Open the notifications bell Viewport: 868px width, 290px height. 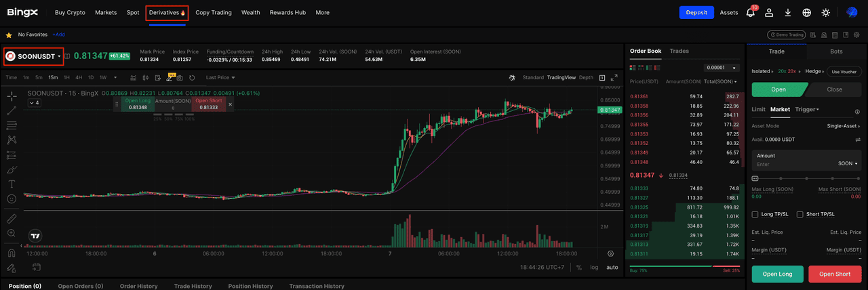pyautogui.click(x=751, y=12)
